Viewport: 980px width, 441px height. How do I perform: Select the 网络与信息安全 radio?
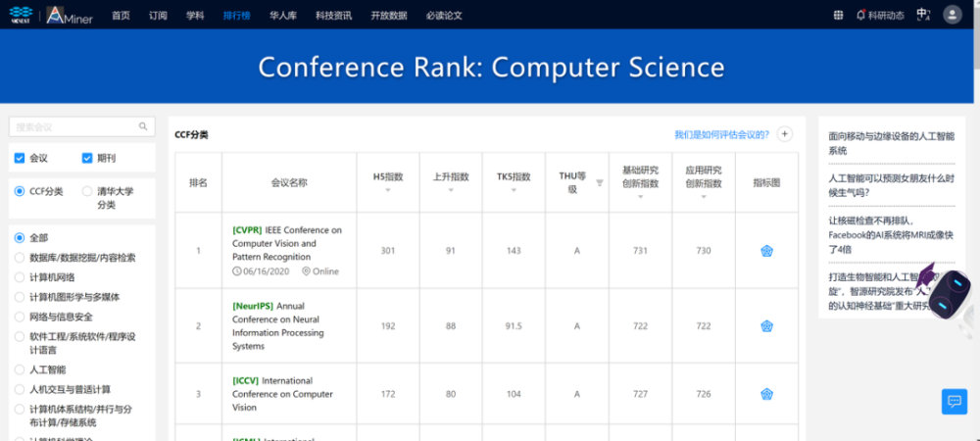point(20,317)
